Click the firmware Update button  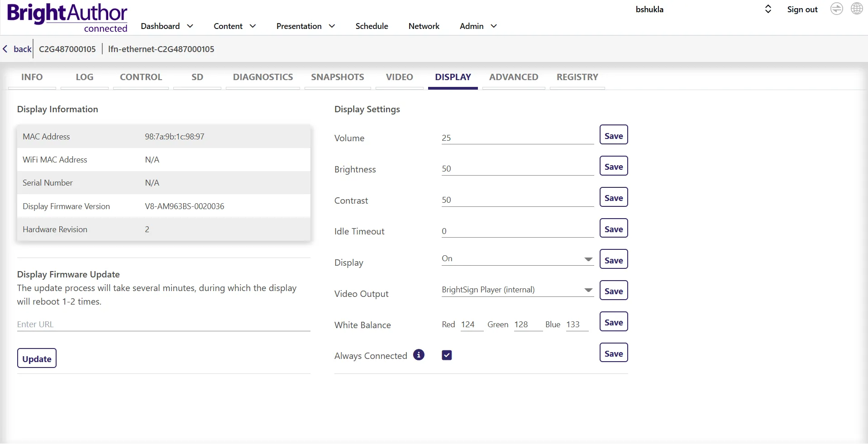pos(37,358)
